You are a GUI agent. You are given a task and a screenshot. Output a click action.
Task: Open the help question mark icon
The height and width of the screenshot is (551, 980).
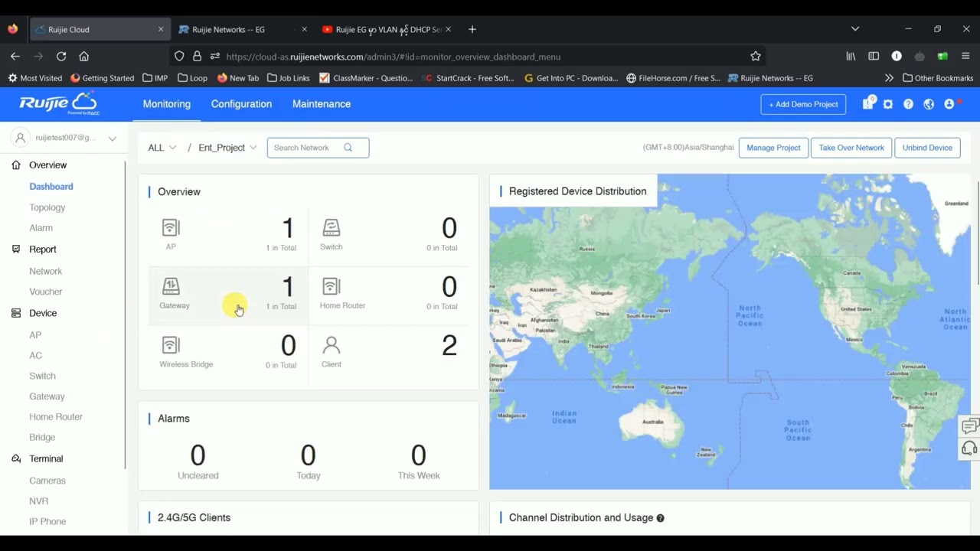click(x=908, y=104)
